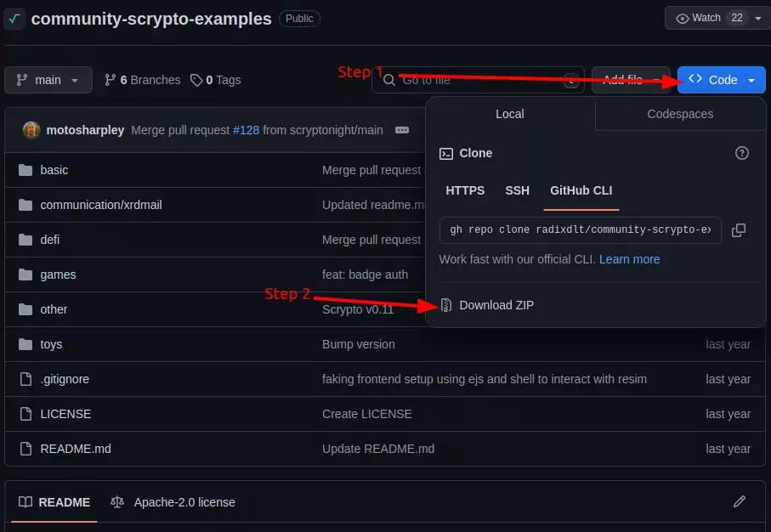Select the GitHub CLI clone tab
The height and width of the screenshot is (532, 771).
581,190
